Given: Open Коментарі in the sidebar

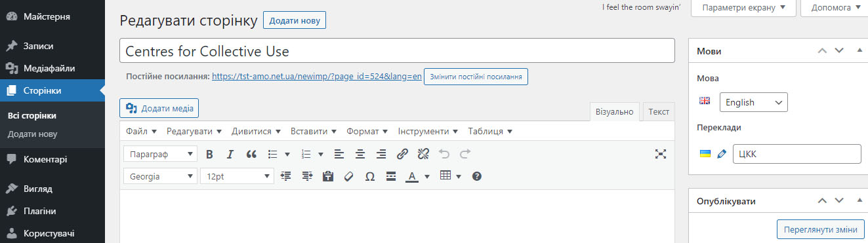Looking at the screenshot, I should 52,159.
